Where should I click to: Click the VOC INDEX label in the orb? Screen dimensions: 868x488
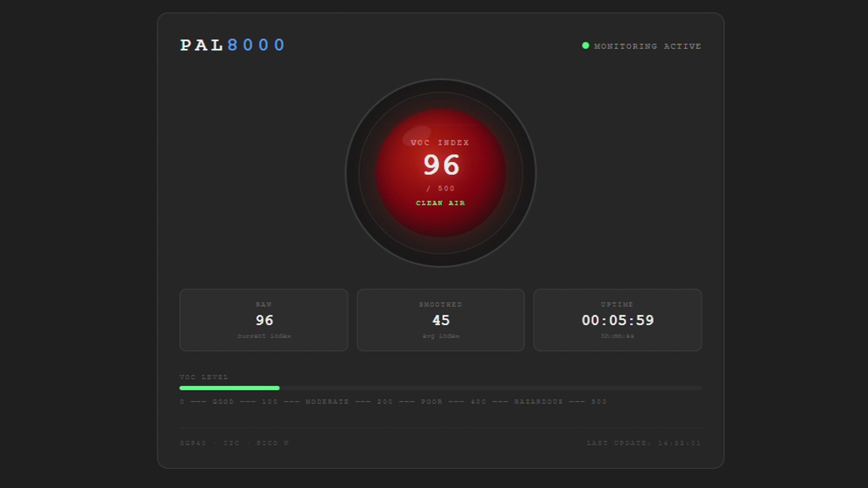(x=440, y=143)
